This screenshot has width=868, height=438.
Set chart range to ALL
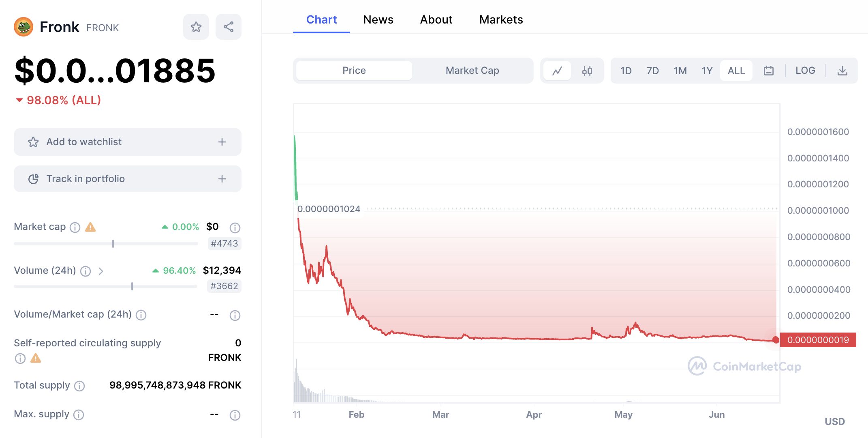(x=736, y=71)
